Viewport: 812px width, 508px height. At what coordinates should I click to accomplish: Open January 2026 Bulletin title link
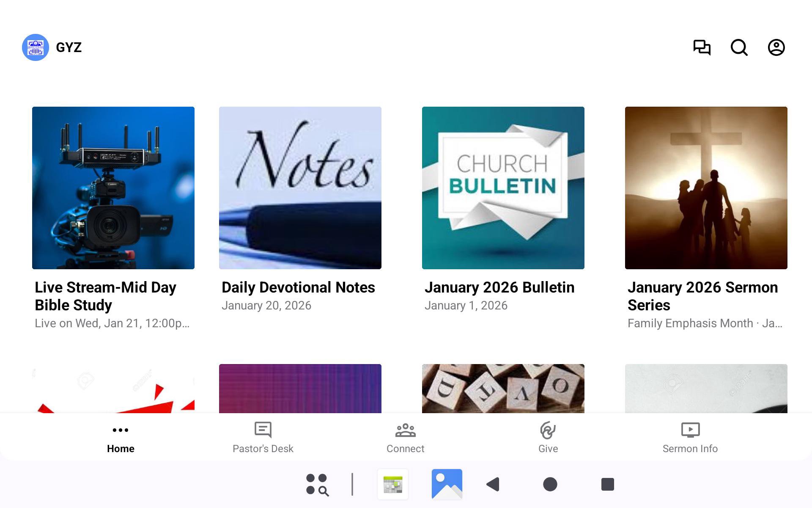(499, 287)
